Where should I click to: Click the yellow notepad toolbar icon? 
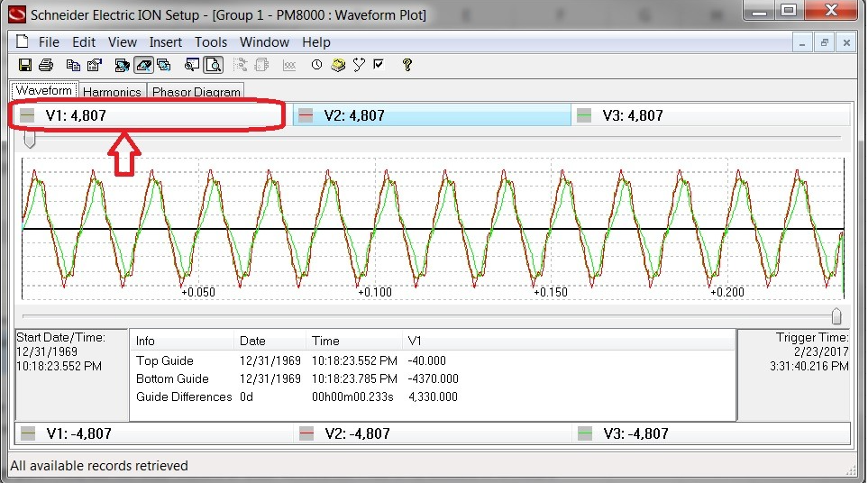point(338,65)
